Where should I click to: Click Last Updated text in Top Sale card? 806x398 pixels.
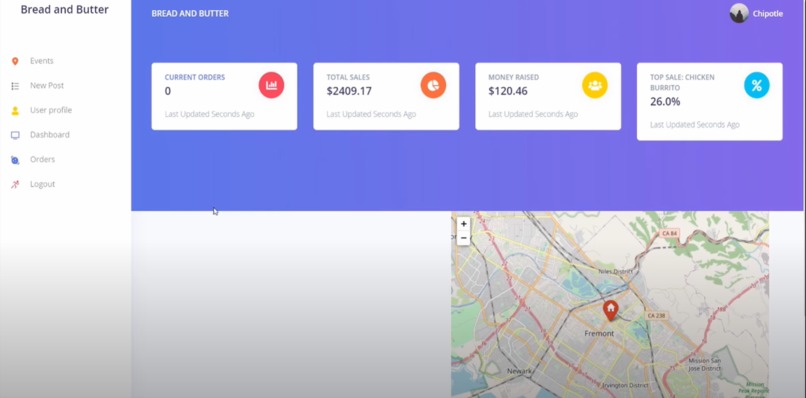(x=694, y=124)
